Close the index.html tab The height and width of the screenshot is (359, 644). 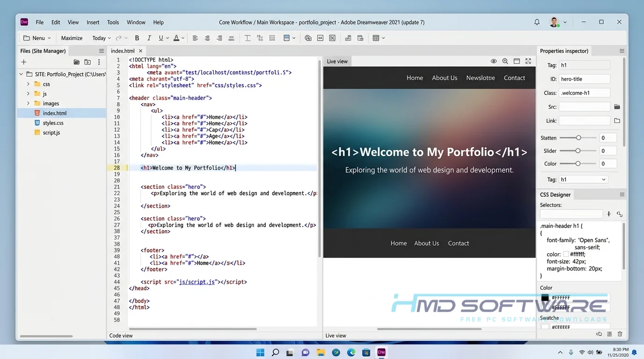click(x=140, y=51)
